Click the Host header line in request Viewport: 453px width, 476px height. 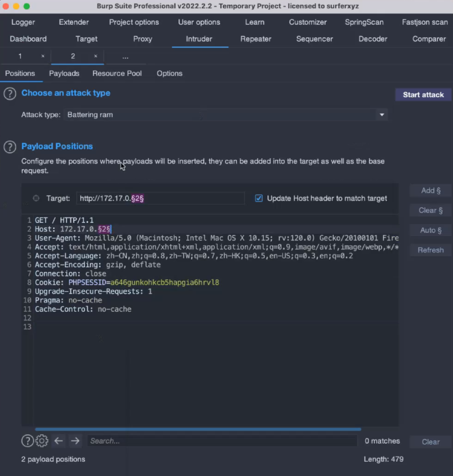73,229
